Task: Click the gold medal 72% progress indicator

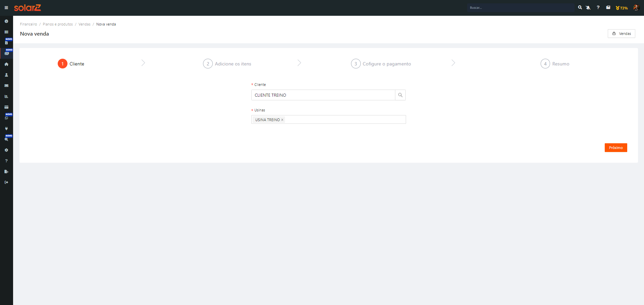Action: [622, 8]
